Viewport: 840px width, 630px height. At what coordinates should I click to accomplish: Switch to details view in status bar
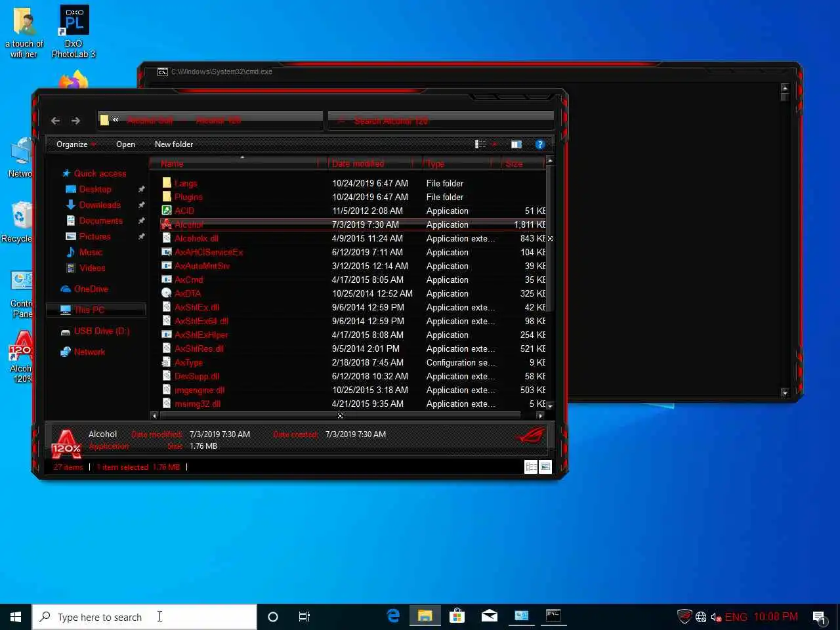[532, 467]
